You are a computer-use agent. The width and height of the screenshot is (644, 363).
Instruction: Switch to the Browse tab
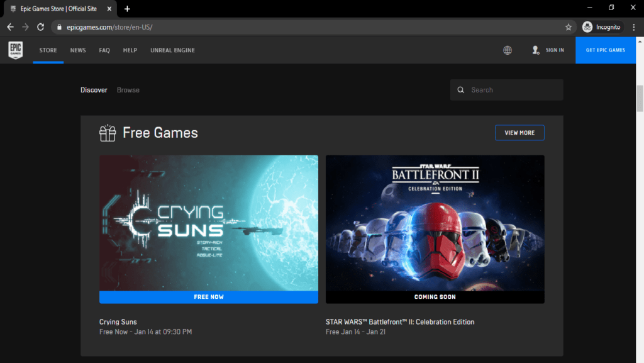click(x=128, y=90)
